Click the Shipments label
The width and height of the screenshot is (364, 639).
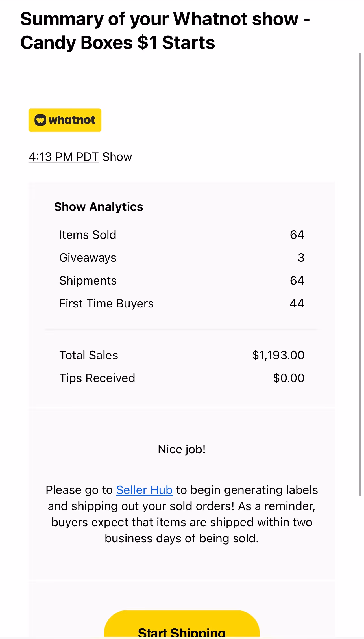88,281
